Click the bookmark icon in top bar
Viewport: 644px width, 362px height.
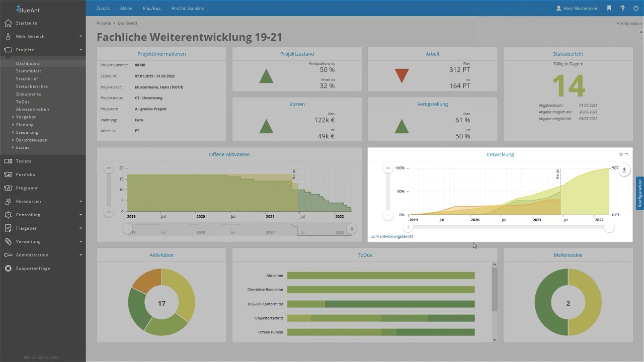(x=609, y=9)
